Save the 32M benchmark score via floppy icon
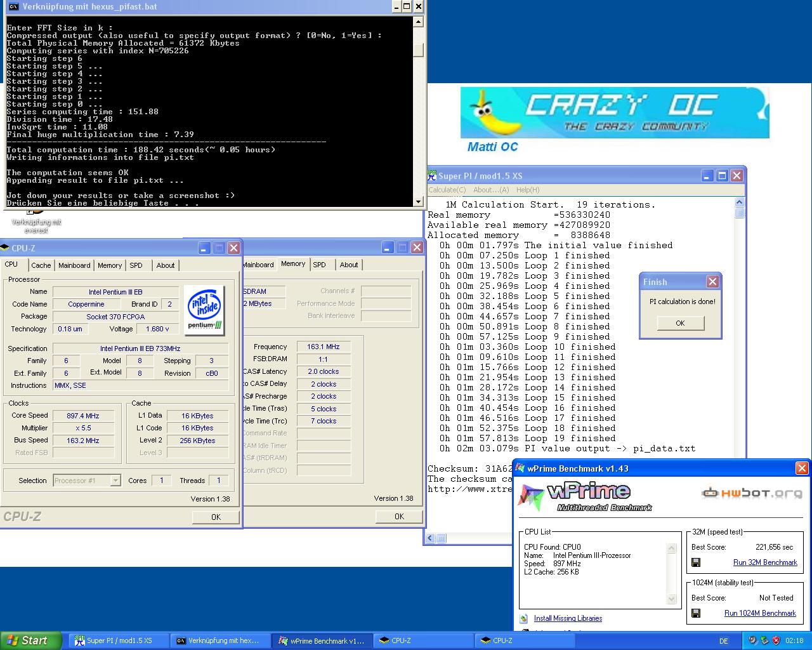The height and width of the screenshot is (650, 812). (696, 562)
